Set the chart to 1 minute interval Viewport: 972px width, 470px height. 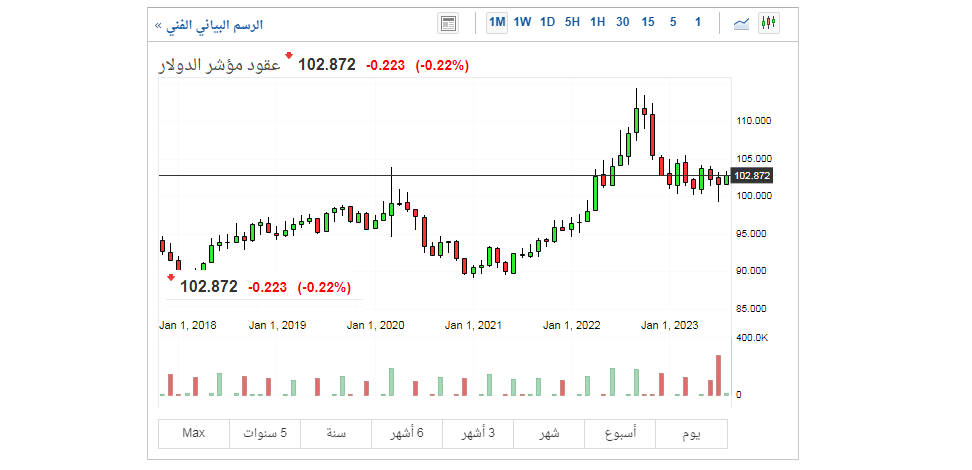(697, 22)
